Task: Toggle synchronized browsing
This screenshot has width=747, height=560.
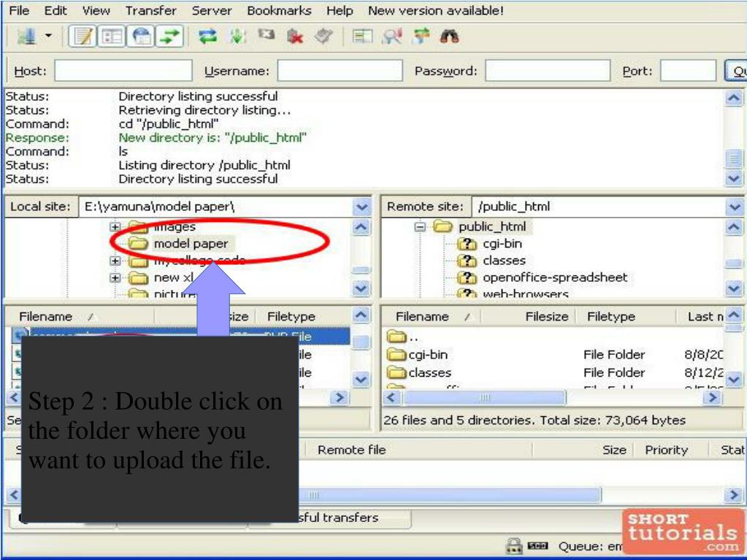Action: click(421, 37)
